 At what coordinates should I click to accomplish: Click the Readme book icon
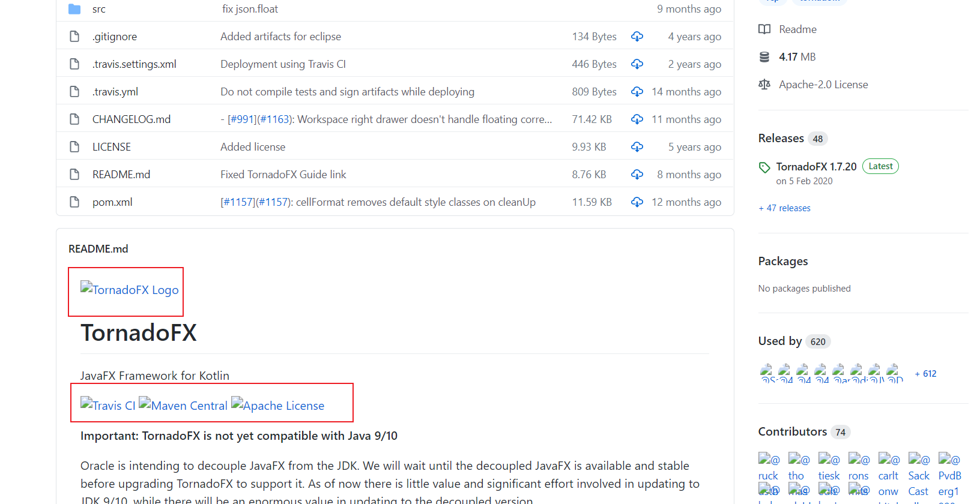click(x=764, y=29)
